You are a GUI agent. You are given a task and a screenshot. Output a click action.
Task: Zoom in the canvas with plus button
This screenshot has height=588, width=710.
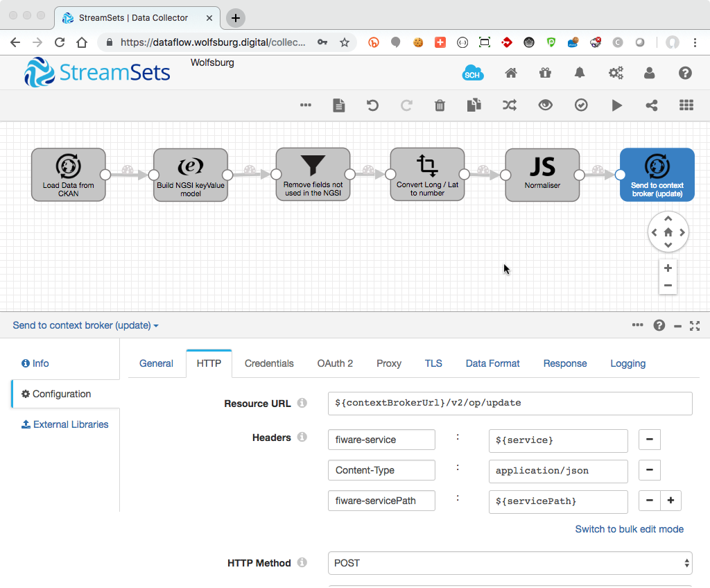[668, 268]
